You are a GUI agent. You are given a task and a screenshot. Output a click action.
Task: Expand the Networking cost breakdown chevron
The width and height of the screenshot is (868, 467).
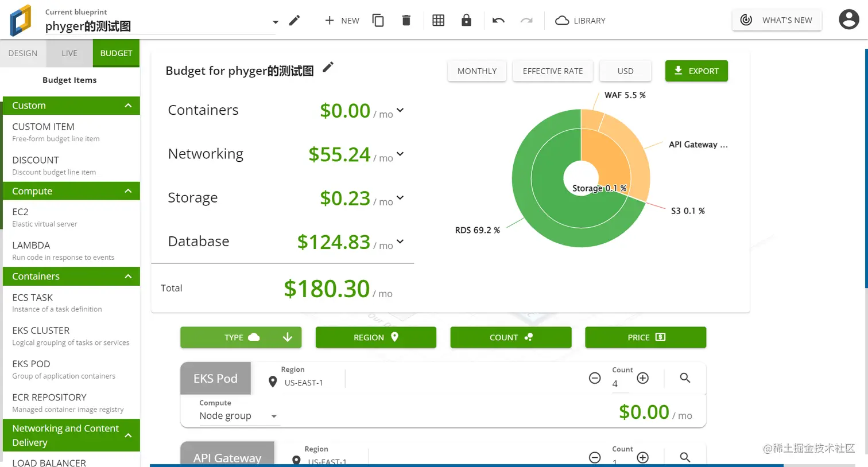400,154
